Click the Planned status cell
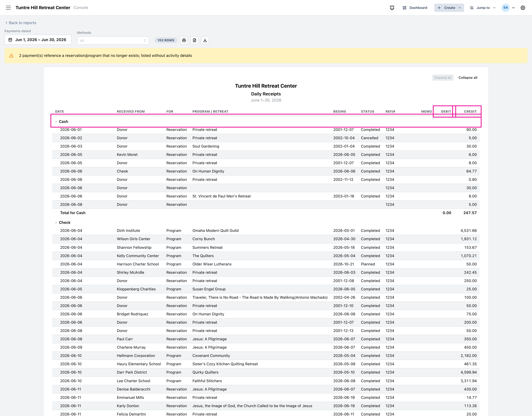 [x=368, y=264]
